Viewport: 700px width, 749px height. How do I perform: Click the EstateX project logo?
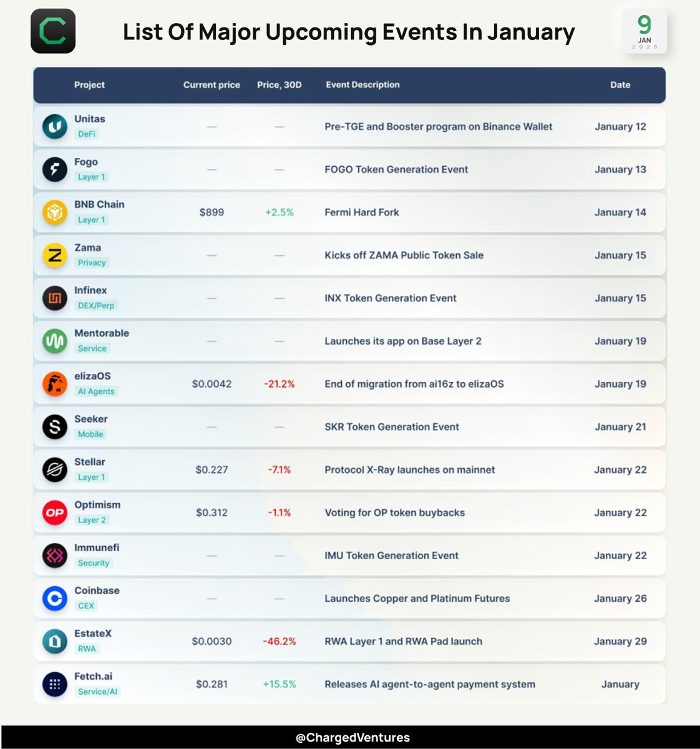pos(55,642)
